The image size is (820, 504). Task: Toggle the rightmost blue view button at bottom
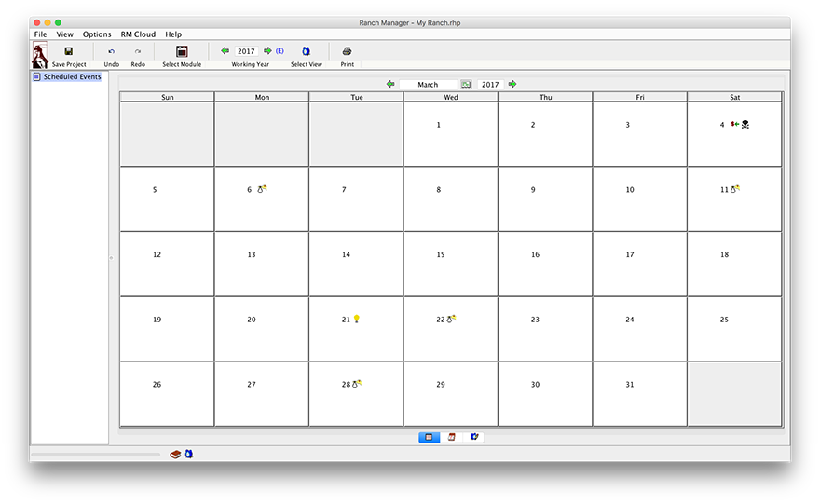tap(474, 437)
